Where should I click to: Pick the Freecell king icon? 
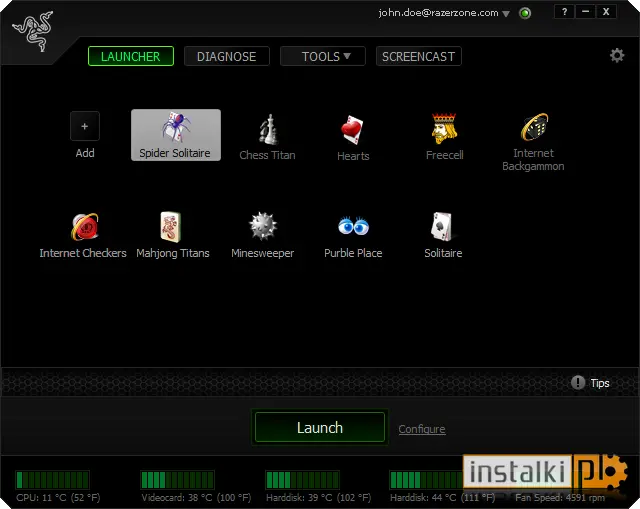(x=444, y=129)
